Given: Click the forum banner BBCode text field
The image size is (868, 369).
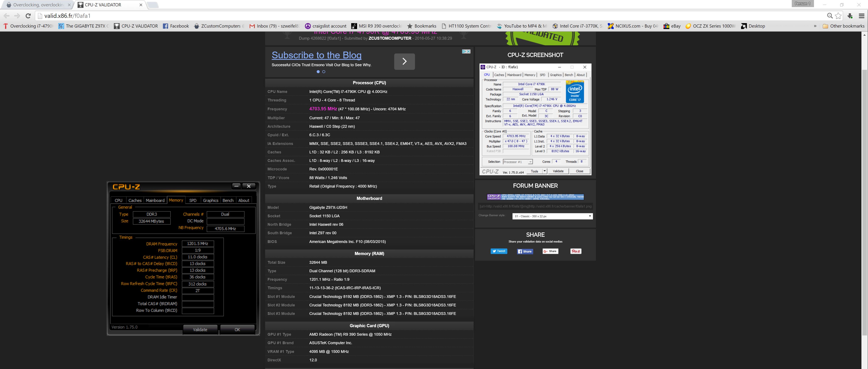Looking at the screenshot, I should 536,206.
